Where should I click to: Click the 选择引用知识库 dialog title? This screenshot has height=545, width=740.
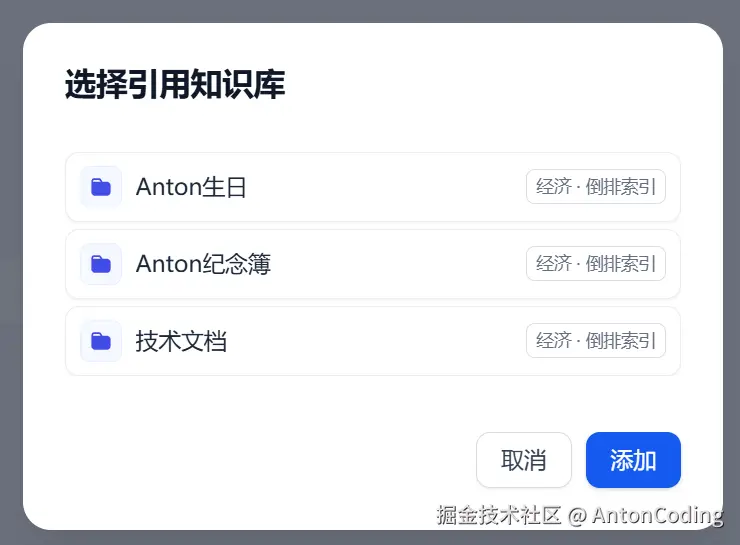tap(175, 85)
